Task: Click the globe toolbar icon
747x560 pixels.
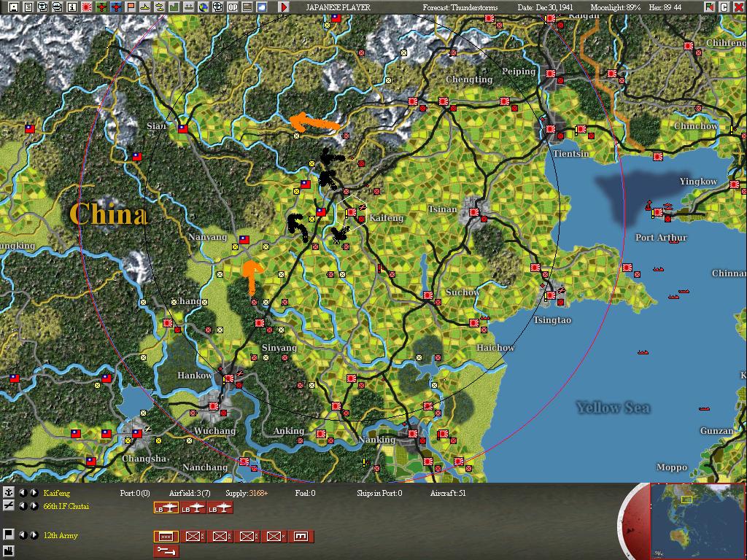Action: (x=203, y=7)
